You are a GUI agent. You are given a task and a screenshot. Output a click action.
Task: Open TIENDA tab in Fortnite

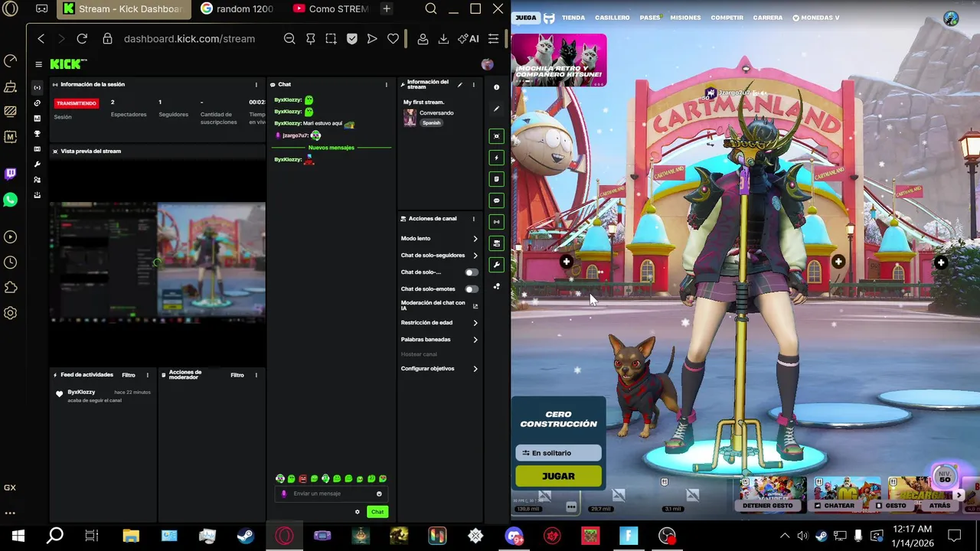[x=573, y=18]
